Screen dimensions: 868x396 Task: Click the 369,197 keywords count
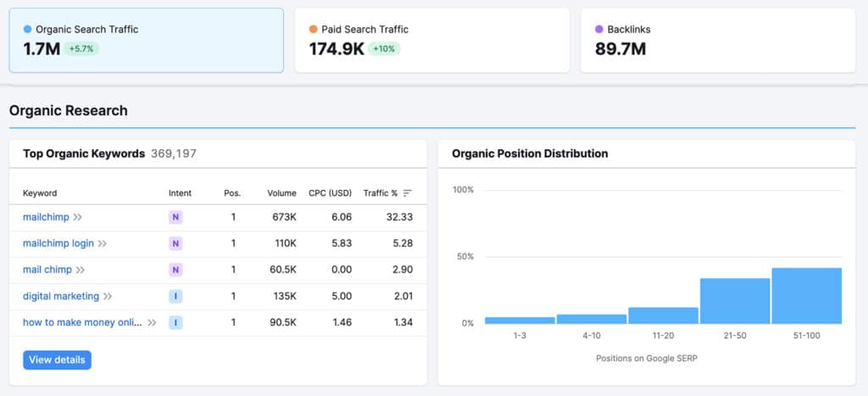174,153
